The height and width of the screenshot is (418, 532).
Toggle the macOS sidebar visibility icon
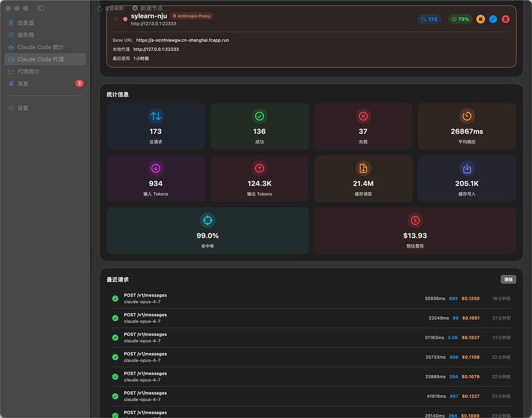pos(41,8)
